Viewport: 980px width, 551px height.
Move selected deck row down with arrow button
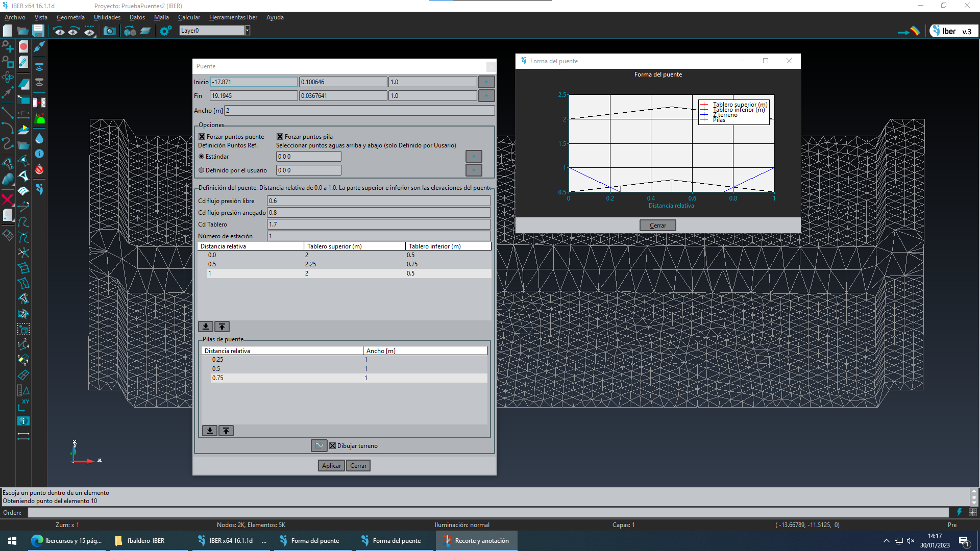coord(206,327)
